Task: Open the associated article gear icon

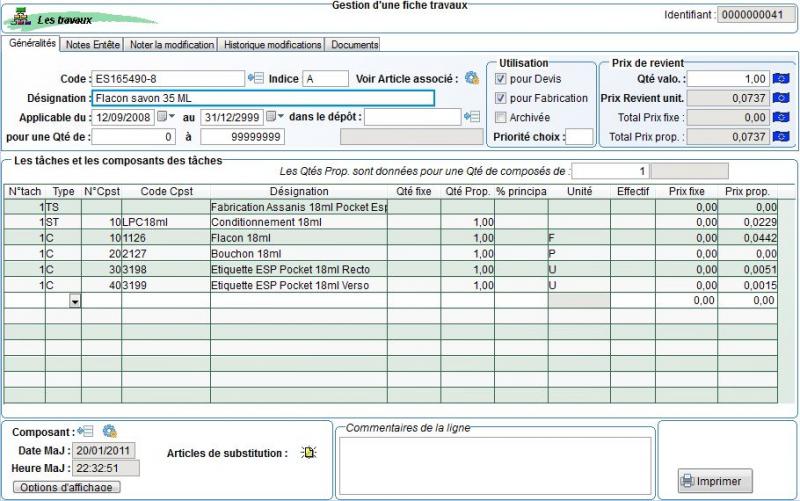Action: [x=472, y=78]
